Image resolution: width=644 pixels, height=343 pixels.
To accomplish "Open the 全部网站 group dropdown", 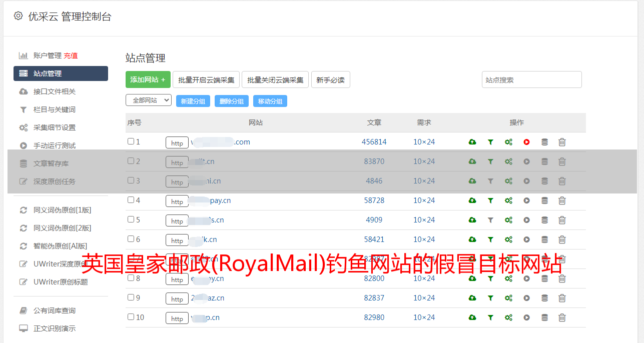I will 149,100.
